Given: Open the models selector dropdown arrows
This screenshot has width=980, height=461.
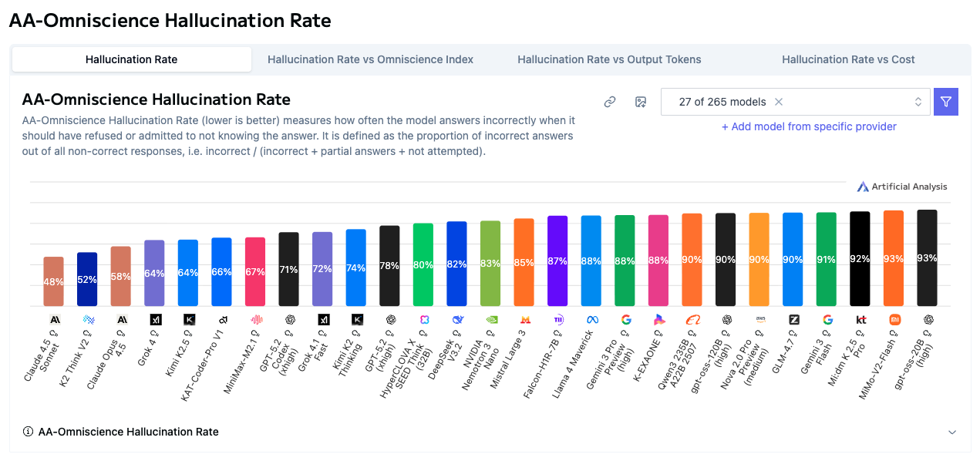Looking at the screenshot, I should click(918, 102).
